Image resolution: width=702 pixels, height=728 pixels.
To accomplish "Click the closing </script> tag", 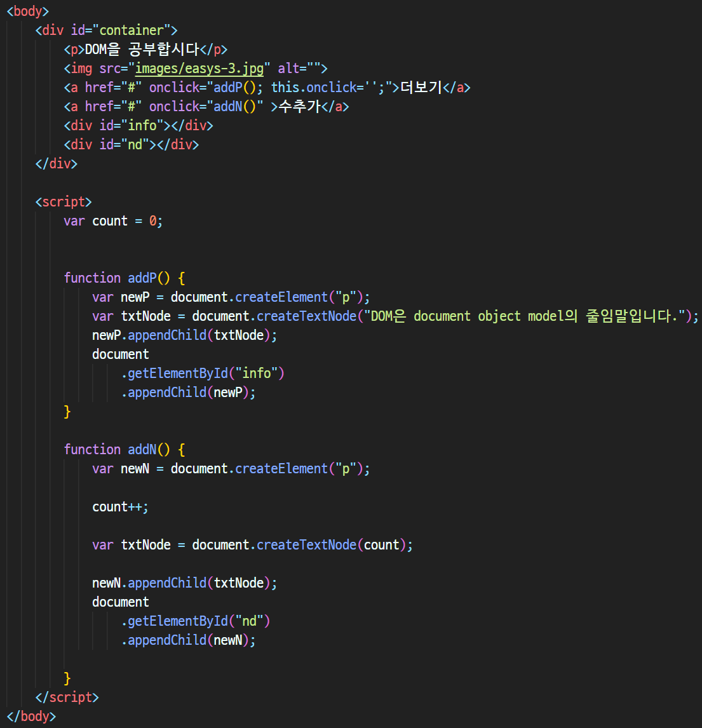I will coord(67,698).
